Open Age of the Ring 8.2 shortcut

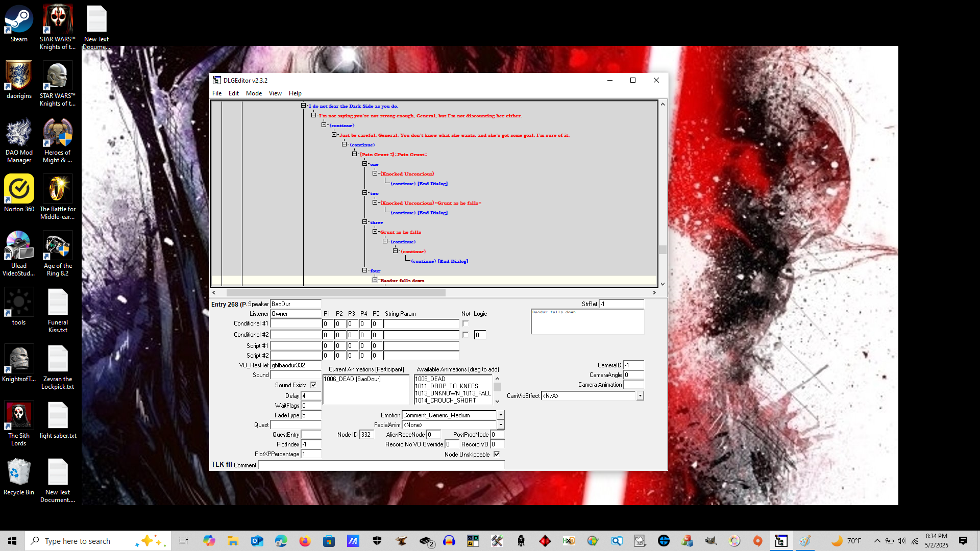coord(58,254)
